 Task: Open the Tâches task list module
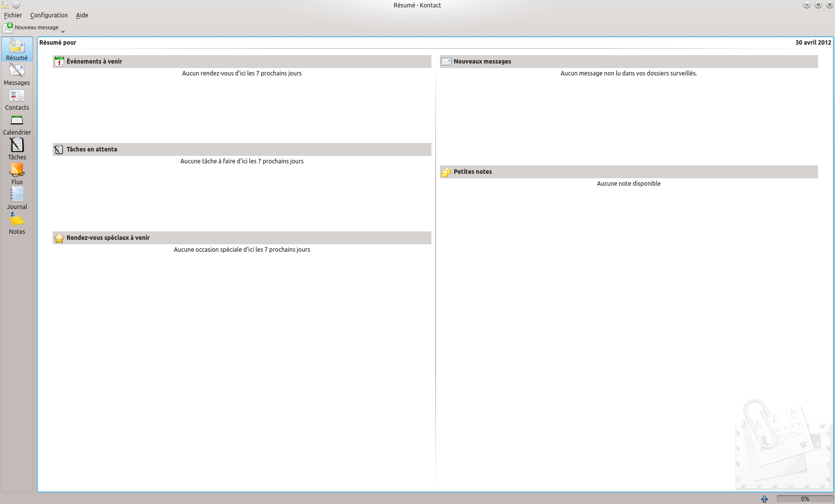pos(17,149)
